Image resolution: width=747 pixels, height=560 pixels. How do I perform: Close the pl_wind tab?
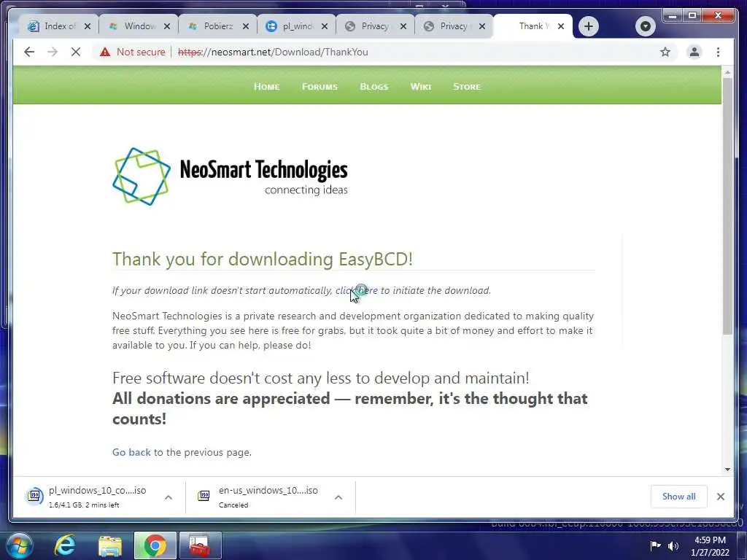point(325,26)
